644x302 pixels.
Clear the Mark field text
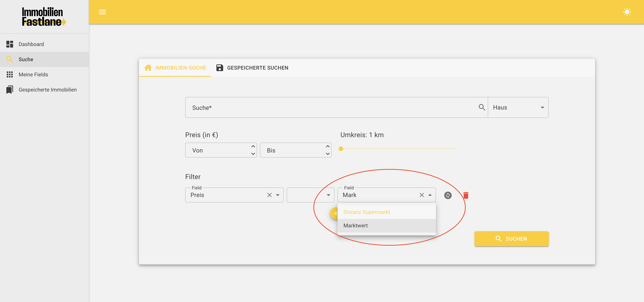[421, 195]
